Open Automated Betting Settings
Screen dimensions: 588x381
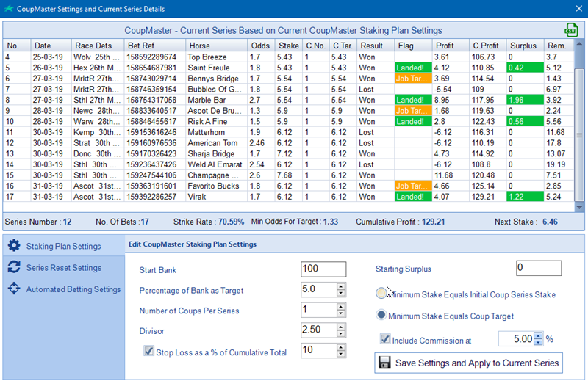click(x=64, y=289)
